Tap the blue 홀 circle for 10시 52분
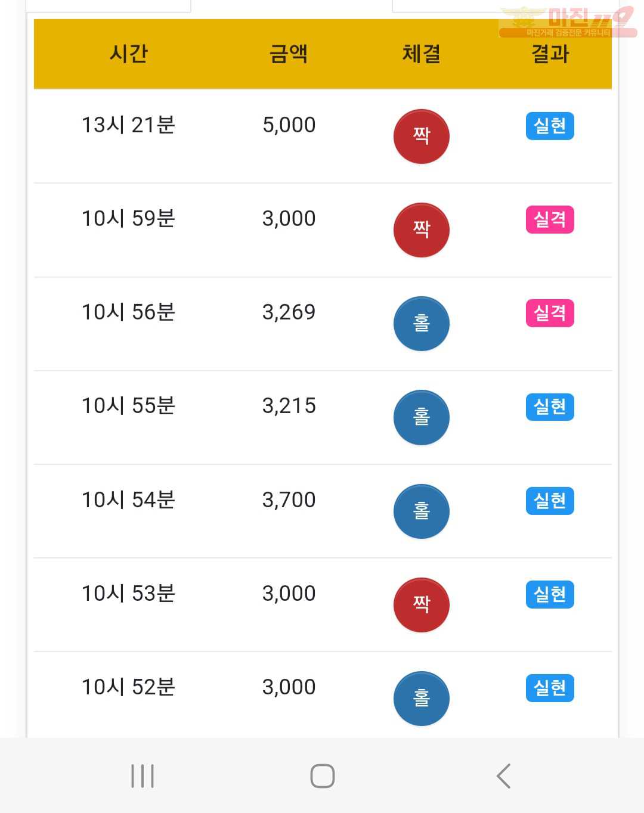This screenshot has width=644, height=813. click(421, 699)
